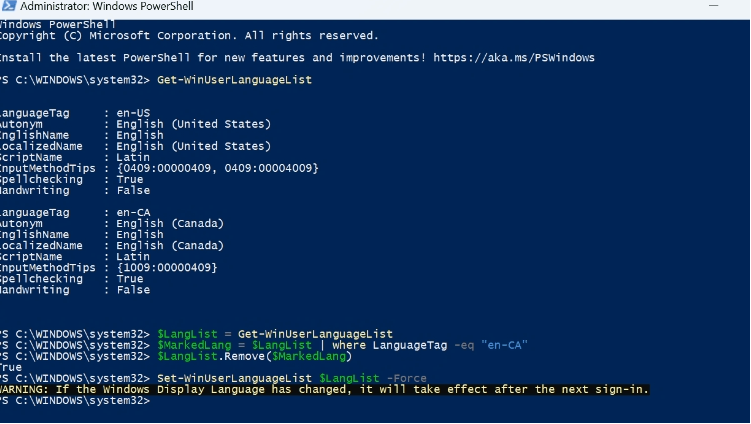Viewport: 751px width, 424px height.
Task: Click the Administrator: Windows PowerShell title text
Action: (x=107, y=6)
